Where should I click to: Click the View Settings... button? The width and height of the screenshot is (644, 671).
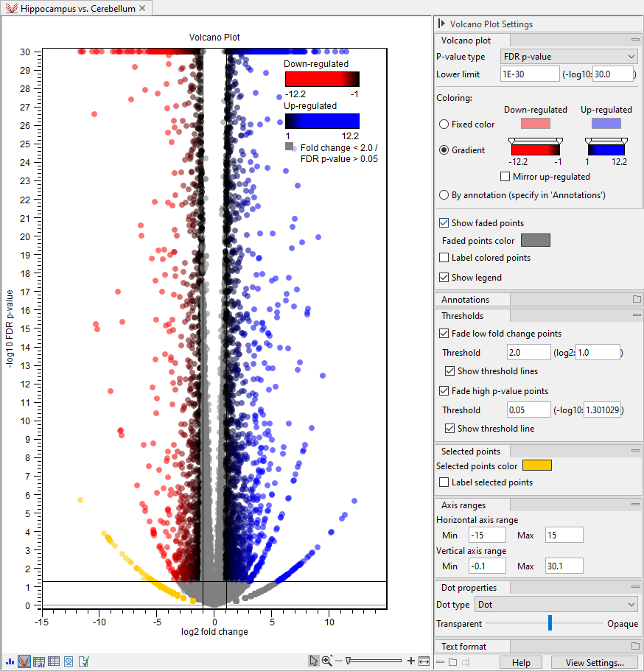[596, 662]
